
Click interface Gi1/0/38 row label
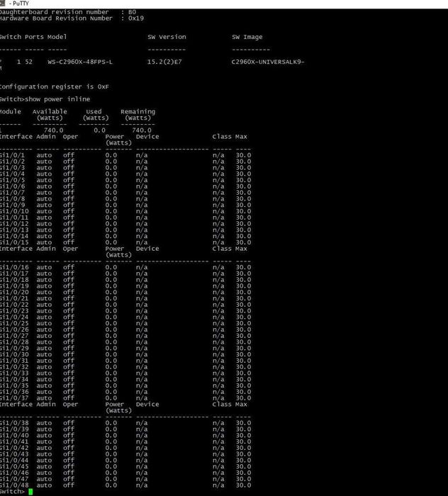click(14, 423)
